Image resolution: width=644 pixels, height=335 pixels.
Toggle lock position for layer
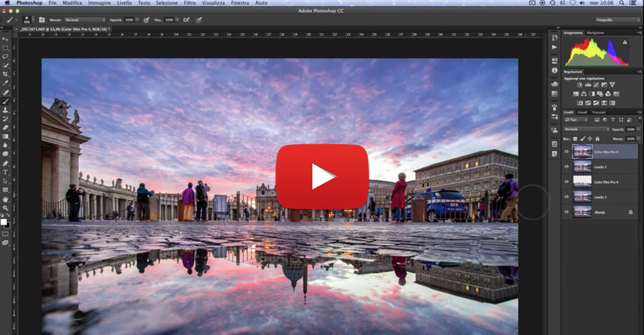click(590, 139)
